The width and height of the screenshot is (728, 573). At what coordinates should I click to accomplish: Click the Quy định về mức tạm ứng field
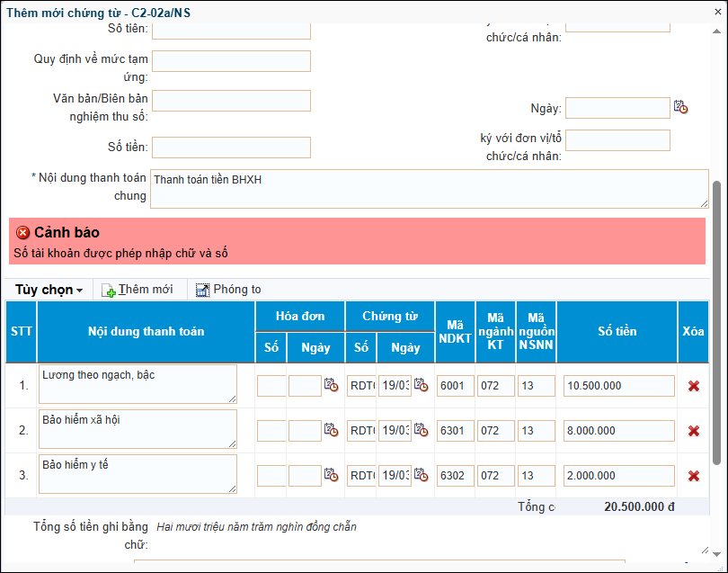(x=231, y=61)
